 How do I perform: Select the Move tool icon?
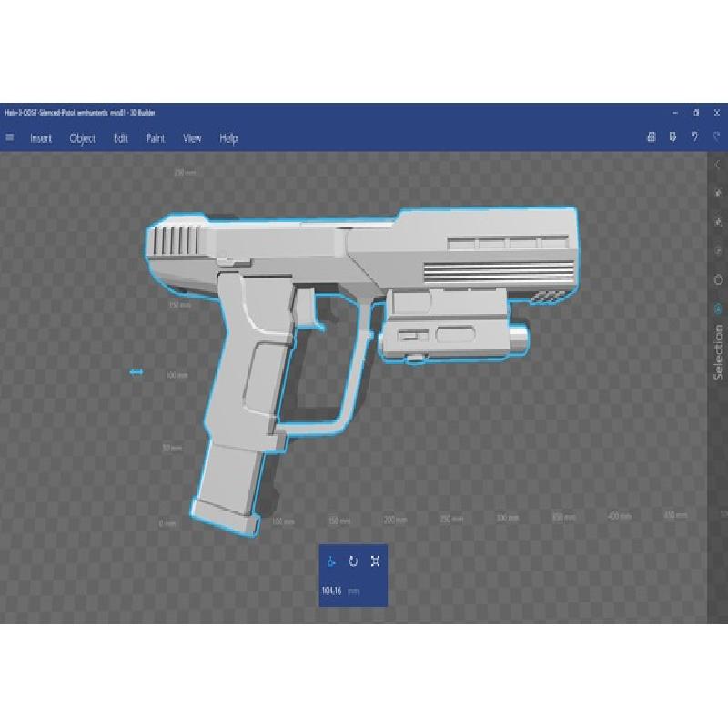point(331,561)
